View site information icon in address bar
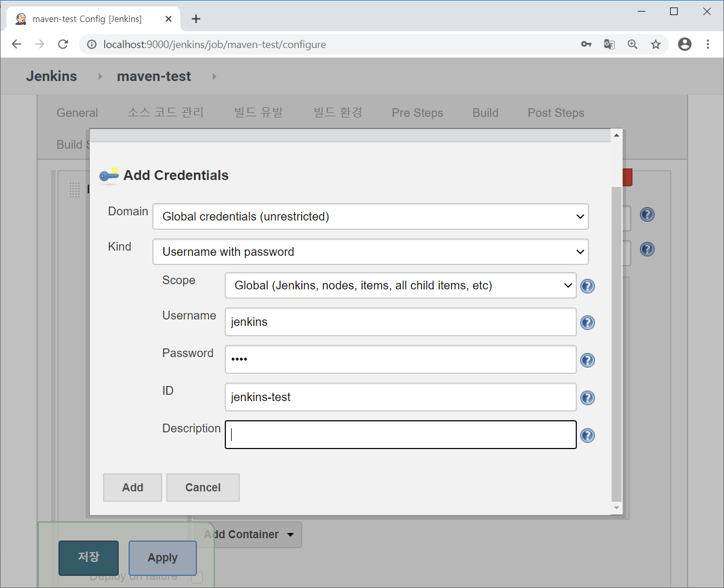Image resolution: width=724 pixels, height=588 pixels. coord(92,44)
